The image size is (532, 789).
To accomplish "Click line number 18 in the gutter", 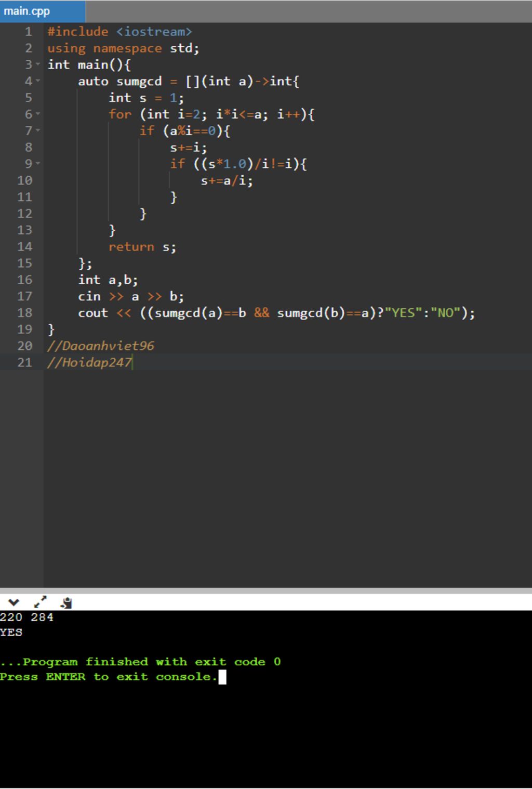I will (x=25, y=313).
